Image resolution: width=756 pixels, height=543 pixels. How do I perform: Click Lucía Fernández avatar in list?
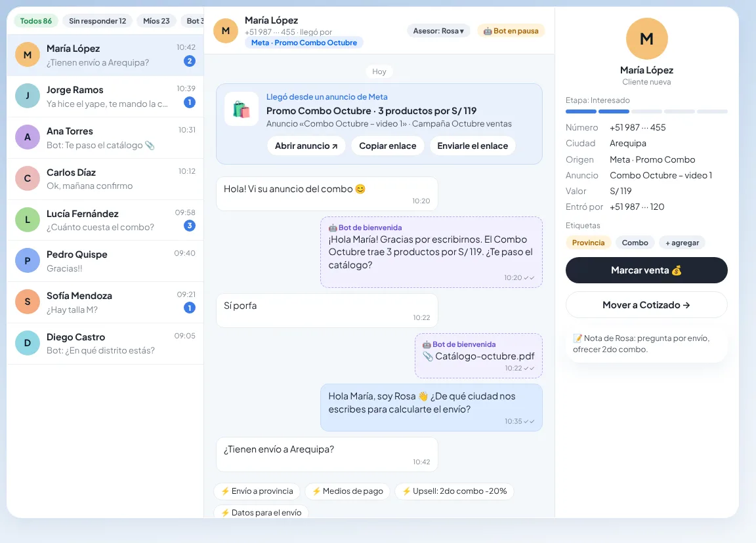click(x=28, y=220)
